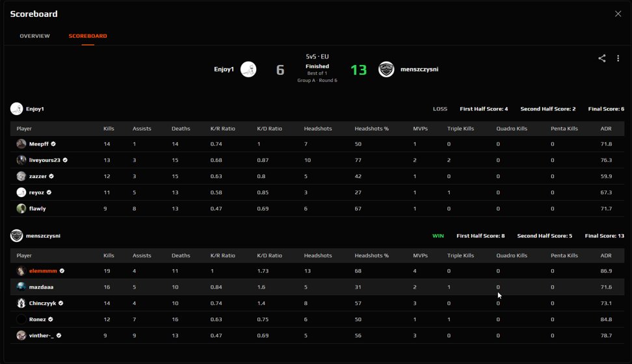Open zazzer player avatar

(x=21, y=176)
